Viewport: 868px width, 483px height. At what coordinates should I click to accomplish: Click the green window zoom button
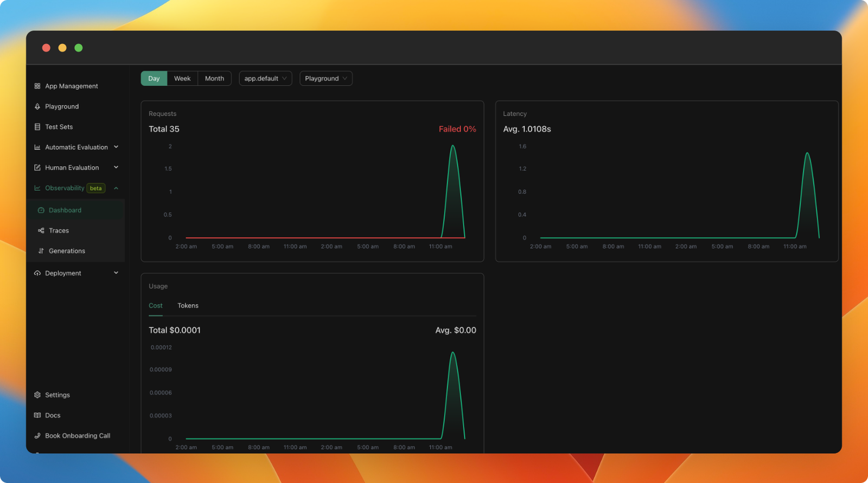click(79, 48)
